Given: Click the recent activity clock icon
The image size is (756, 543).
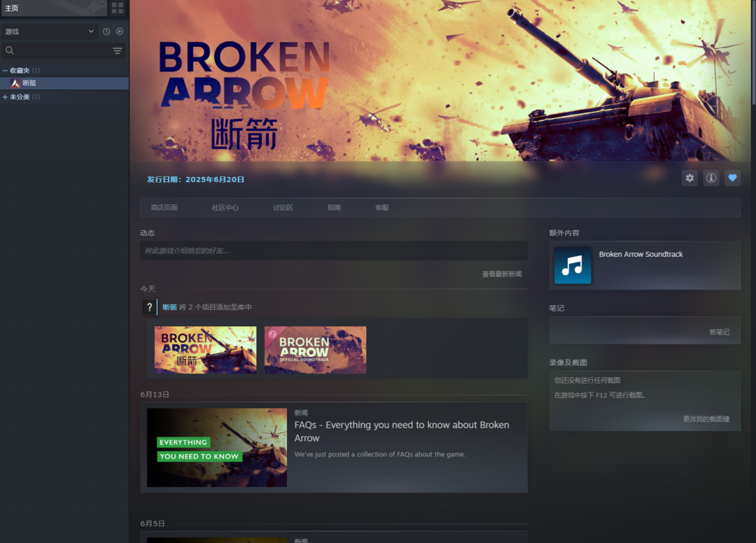Looking at the screenshot, I should tap(106, 31).
